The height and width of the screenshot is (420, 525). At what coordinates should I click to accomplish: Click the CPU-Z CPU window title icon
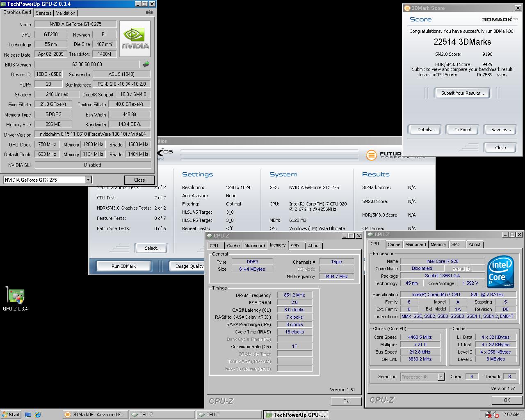click(x=370, y=235)
